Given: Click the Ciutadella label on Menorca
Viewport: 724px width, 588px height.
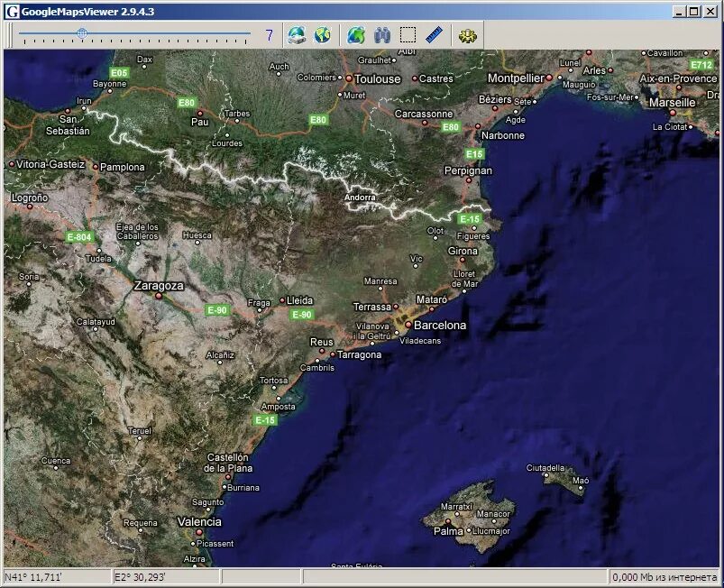Looking at the screenshot, I should click(545, 467).
